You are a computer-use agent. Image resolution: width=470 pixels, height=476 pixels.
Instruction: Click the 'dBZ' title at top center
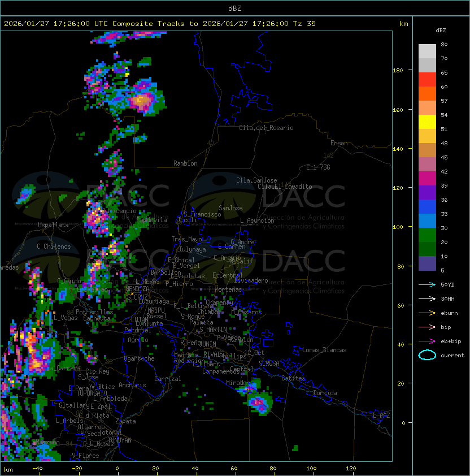click(x=235, y=8)
